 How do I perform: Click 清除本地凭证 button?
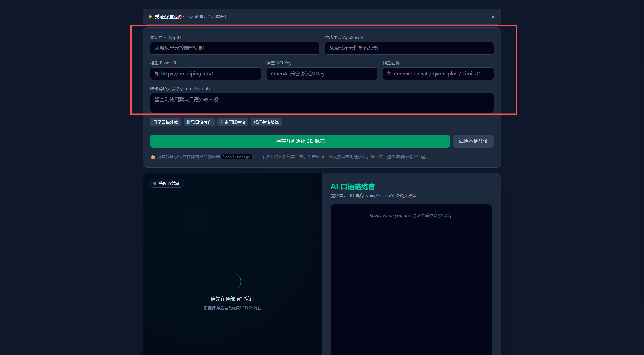(x=473, y=141)
